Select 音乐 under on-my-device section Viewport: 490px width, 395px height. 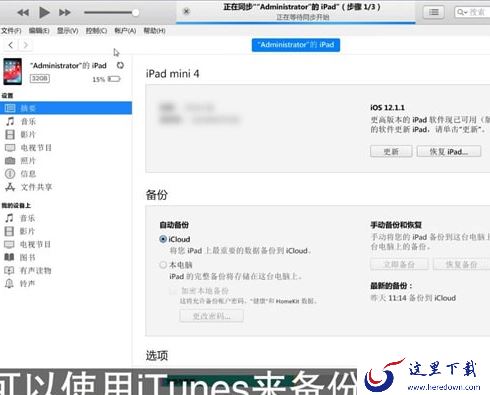66,218
